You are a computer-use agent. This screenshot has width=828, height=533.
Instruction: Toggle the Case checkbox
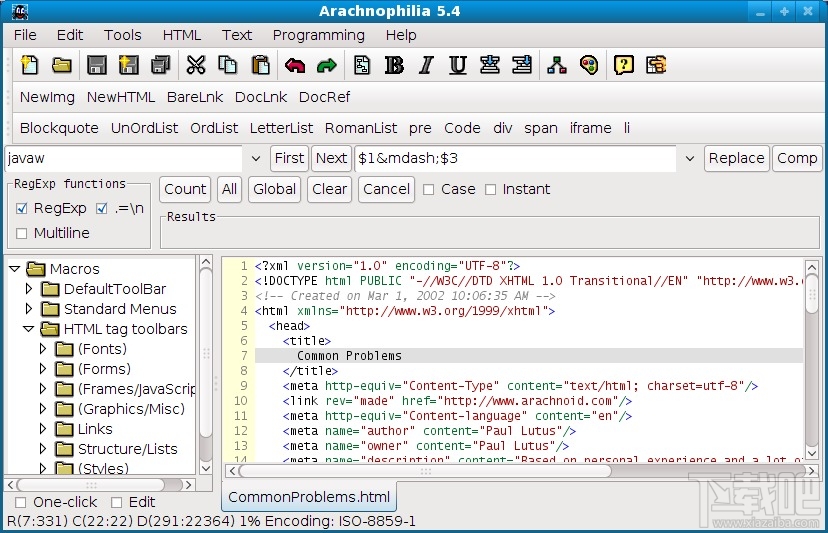tap(428, 189)
